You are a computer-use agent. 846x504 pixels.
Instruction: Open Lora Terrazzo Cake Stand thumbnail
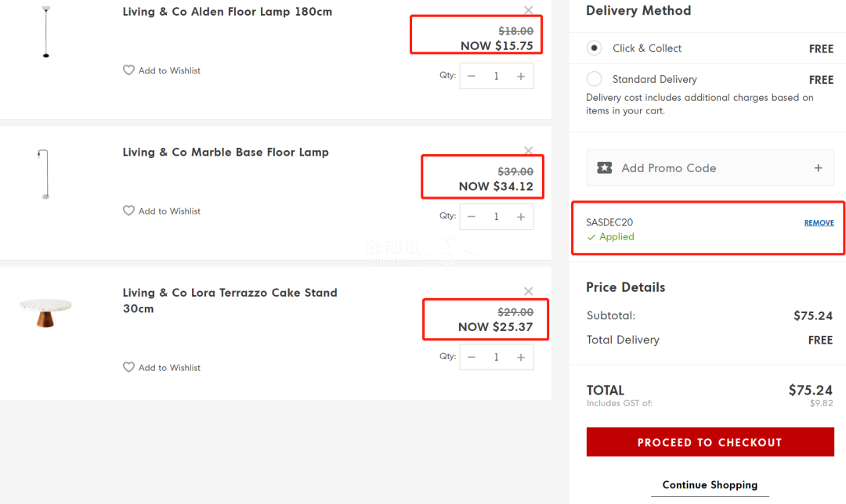pos(45,311)
